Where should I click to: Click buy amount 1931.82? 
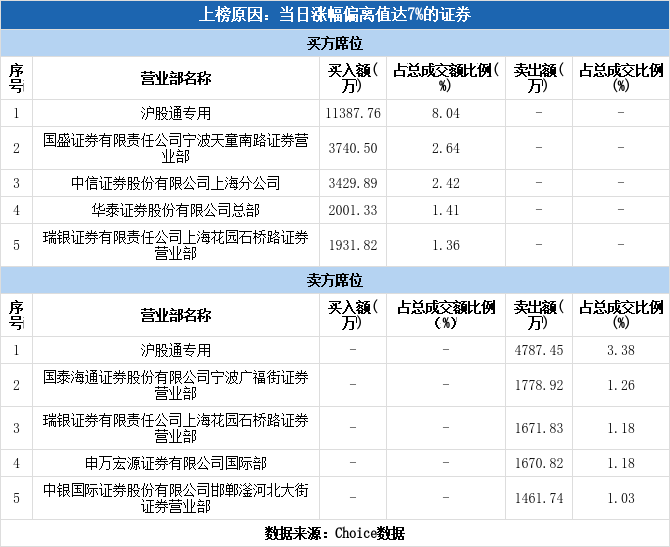[x=353, y=245]
